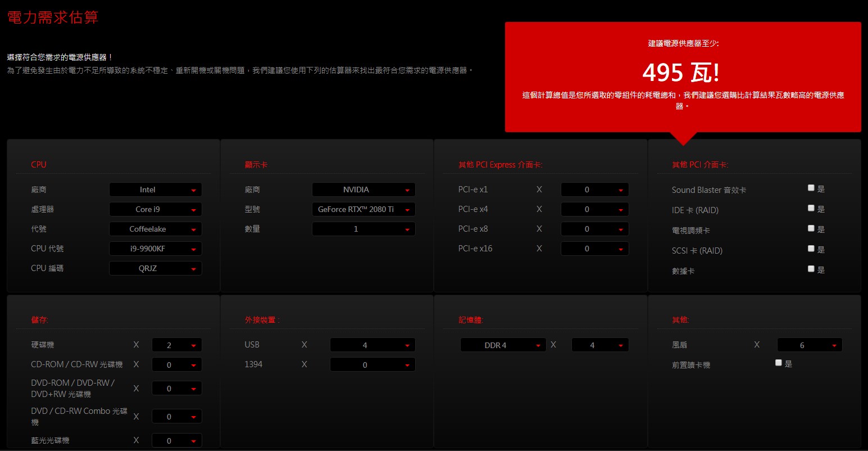The height and width of the screenshot is (451, 868).
Task: Expand the 處理器 dropdown showing Core i9
Action: point(155,209)
